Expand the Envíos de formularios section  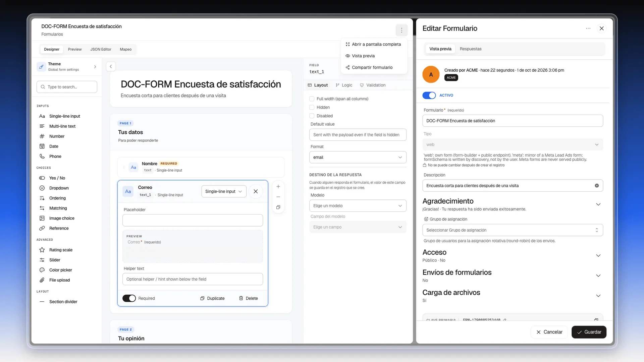[598, 276]
